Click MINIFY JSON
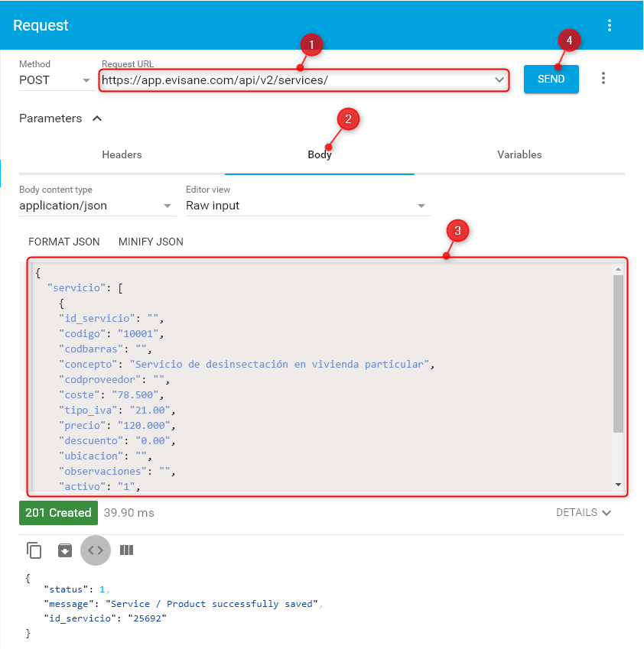The image size is (644, 649). [x=151, y=242]
